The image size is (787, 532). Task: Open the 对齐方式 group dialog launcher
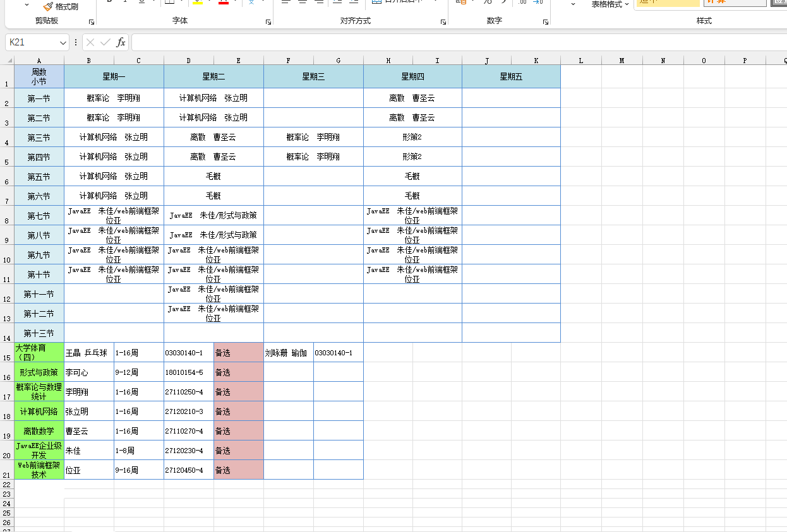(x=443, y=22)
